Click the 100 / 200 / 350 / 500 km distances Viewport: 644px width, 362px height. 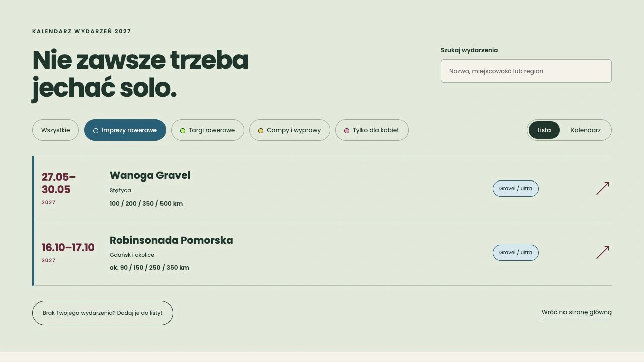tap(146, 204)
